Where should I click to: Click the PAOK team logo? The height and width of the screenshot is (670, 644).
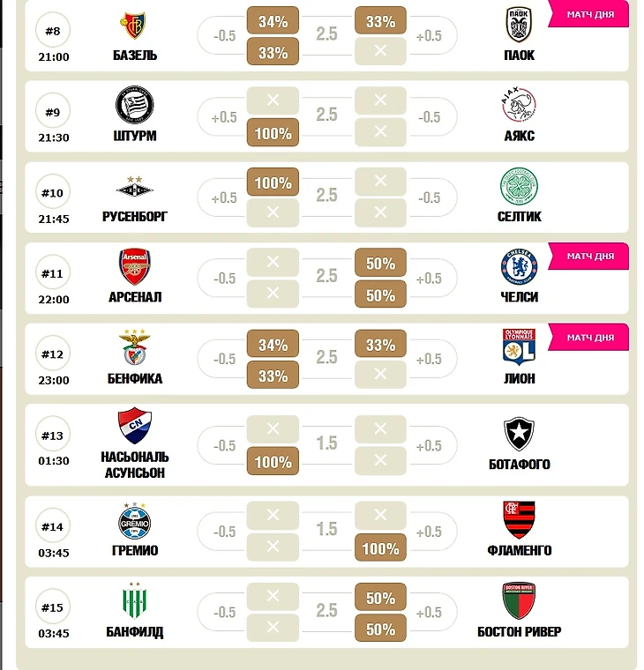(x=519, y=25)
